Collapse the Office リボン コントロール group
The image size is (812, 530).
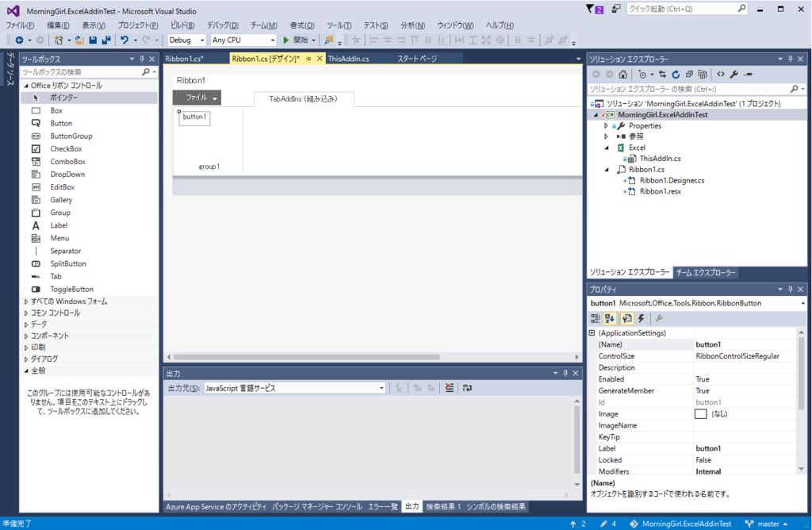click(x=26, y=86)
